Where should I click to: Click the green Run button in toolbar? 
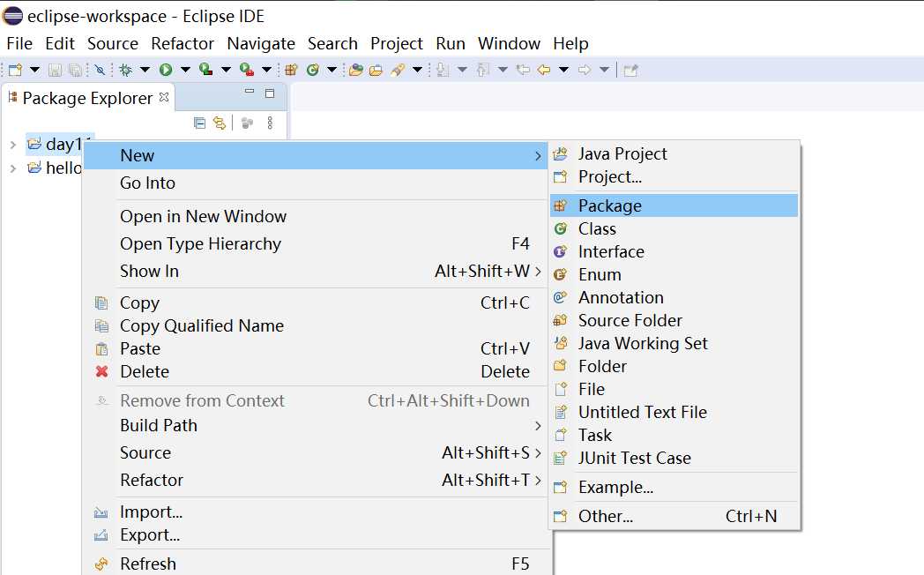point(166,70)
